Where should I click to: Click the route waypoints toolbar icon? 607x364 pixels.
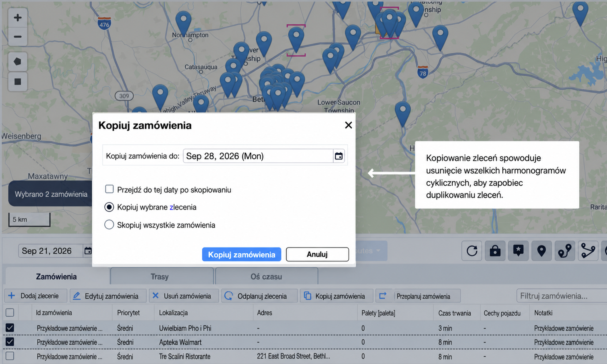tap(565, 251)
